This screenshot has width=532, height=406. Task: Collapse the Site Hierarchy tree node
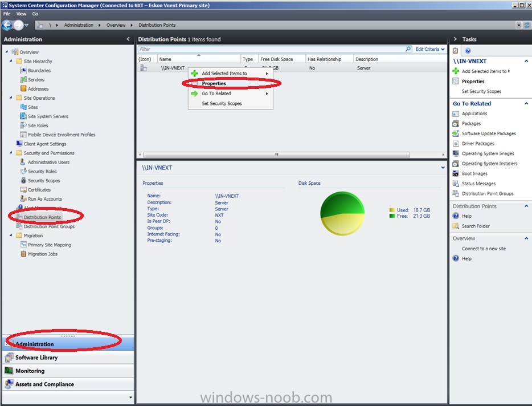(11, 61)
